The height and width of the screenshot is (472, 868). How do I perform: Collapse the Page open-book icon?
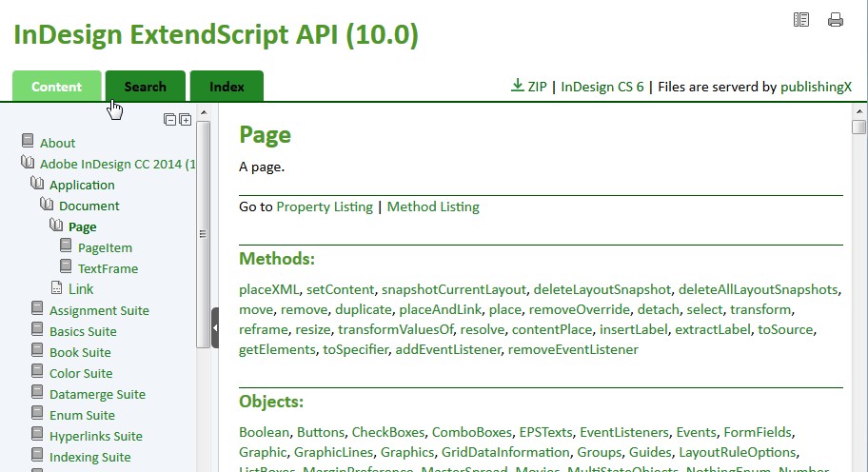click(x=56, y=225)
